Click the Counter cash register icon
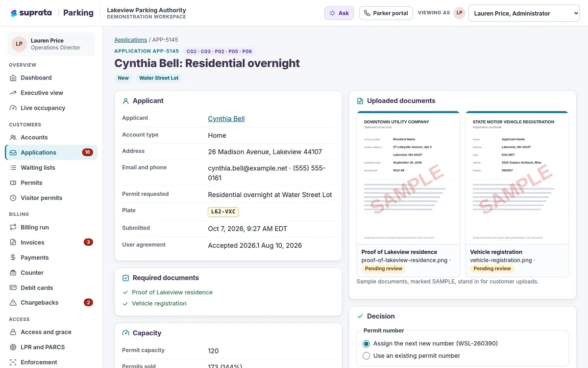 pos(13,273)
